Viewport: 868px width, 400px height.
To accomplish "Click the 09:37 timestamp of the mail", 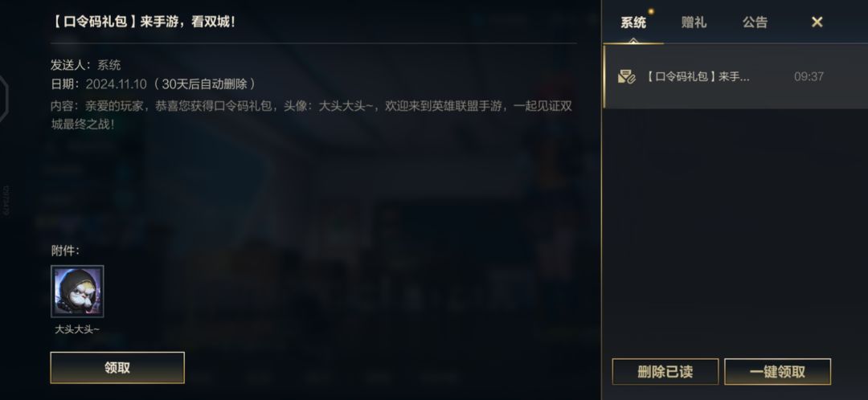I will (x=809, y=77).
